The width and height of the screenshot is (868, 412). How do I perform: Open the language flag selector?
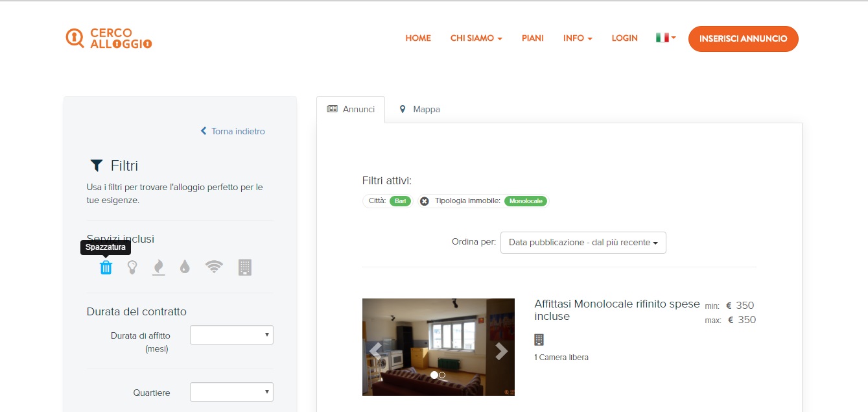[x=665, y=38]
